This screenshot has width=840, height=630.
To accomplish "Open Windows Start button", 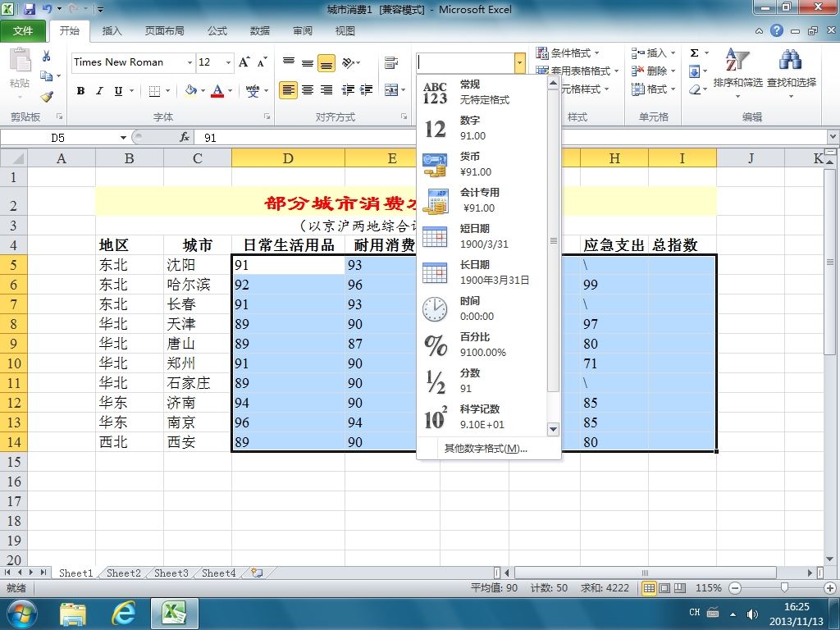I will [x=22, y=614].
